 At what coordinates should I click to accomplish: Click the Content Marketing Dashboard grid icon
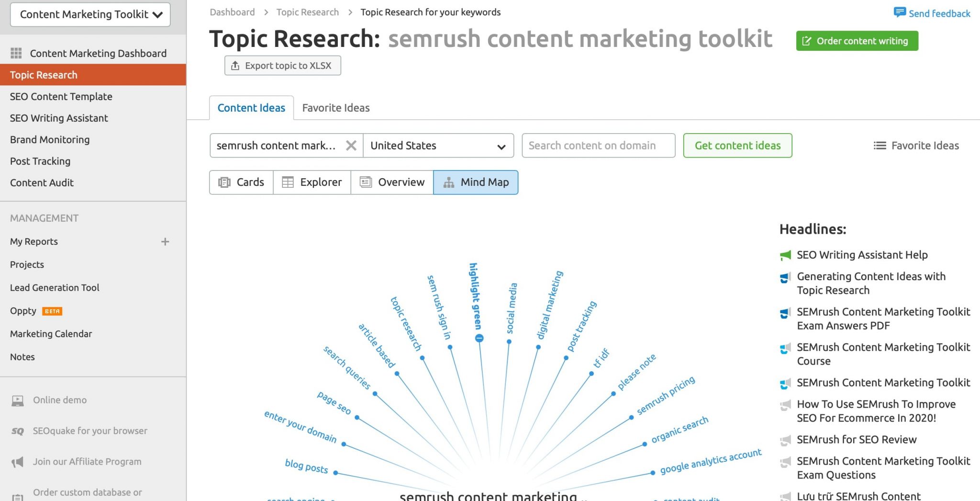pyautogui.click(x=17, y=53)
